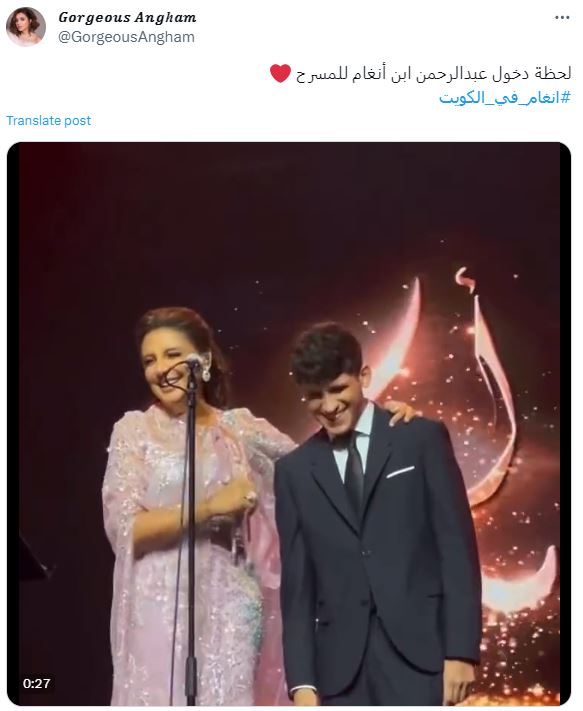
Task: Click the Translate post link
Action: coord(49,121)
